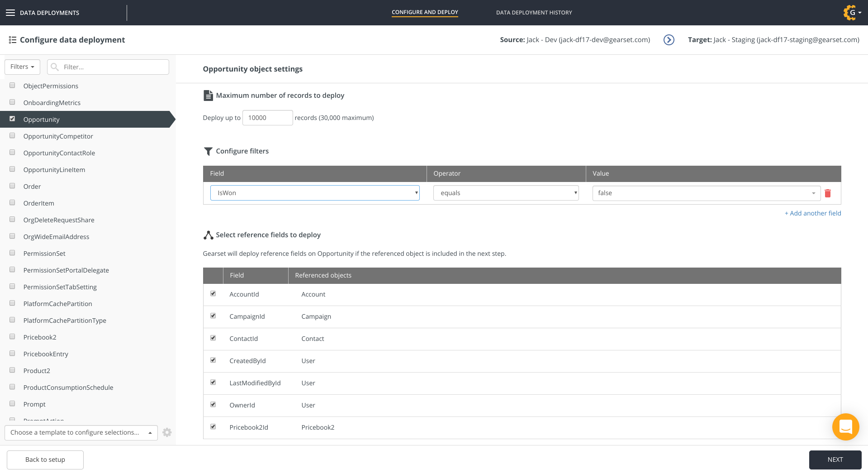Uncheck the OwnerId reference field

(213, 404)
